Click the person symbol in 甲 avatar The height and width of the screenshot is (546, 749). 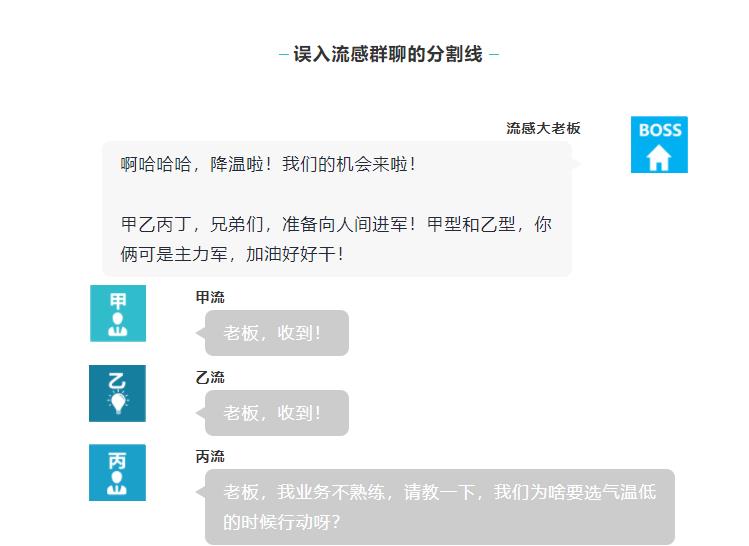118,325
